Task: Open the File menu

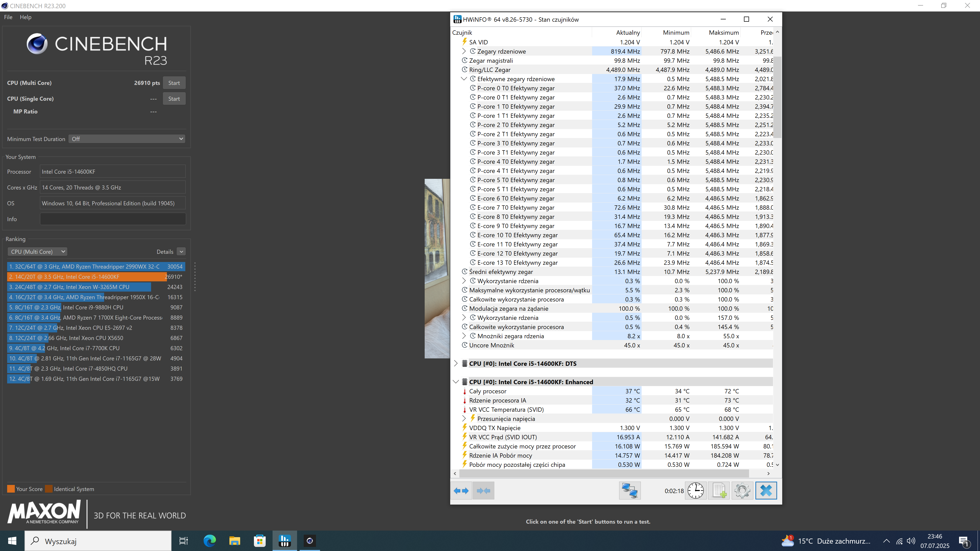Action: pyautogui.click(x=8, y=17)
